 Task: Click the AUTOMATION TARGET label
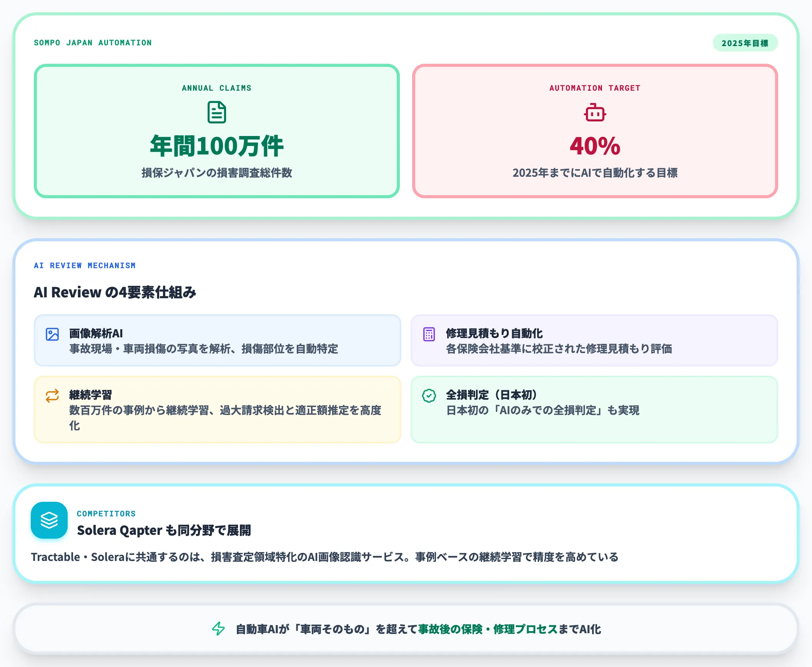(595, 88)
